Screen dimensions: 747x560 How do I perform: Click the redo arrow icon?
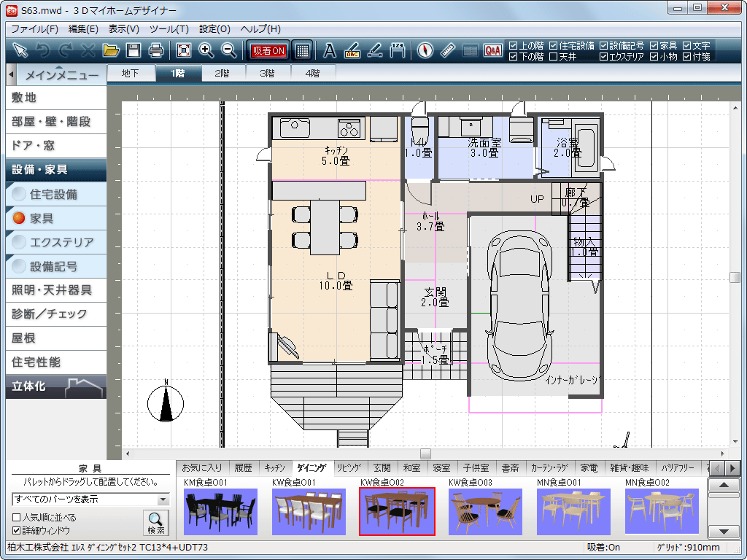(x=66, y=50)
